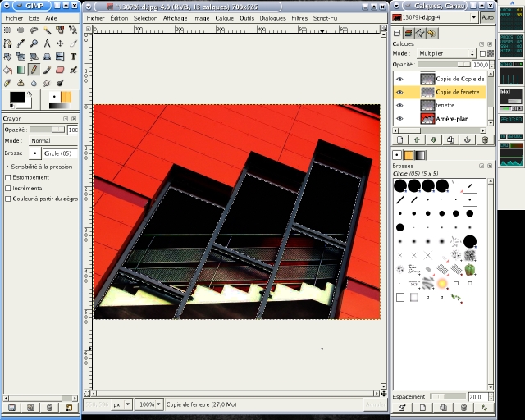Enable the Incrémental checkbox
Image resolution: width=525 pixels, height=420 pixels.
coord(8,188)
